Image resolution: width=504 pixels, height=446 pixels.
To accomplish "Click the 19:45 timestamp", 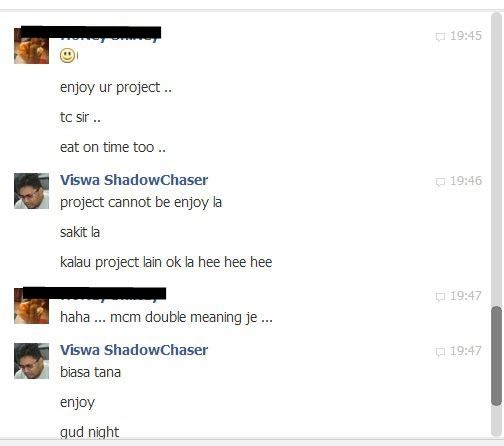I will coord(466,36).
